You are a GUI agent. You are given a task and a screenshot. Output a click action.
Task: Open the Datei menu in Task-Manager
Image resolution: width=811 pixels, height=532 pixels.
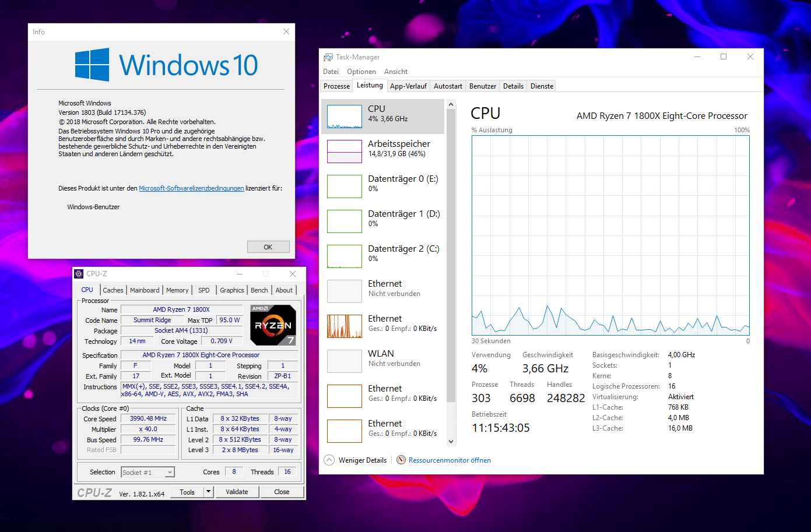click(x=331, y=72)
